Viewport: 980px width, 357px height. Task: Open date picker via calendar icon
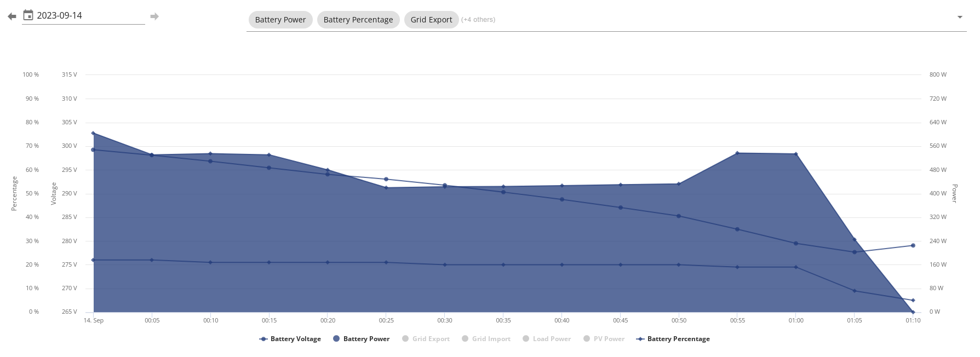28,15
